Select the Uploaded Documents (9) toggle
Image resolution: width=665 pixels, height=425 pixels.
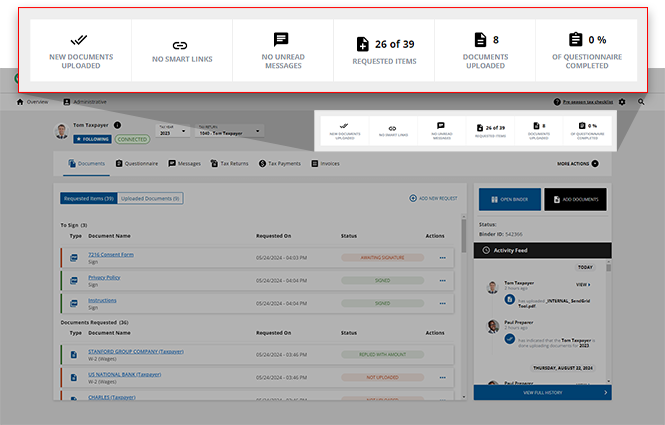pos(150,199)
